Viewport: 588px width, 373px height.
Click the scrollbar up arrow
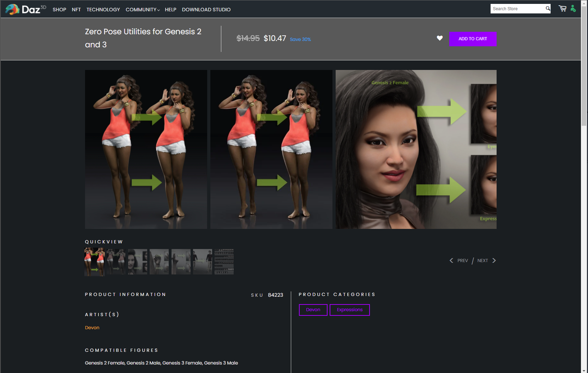(x=584, y=2)
